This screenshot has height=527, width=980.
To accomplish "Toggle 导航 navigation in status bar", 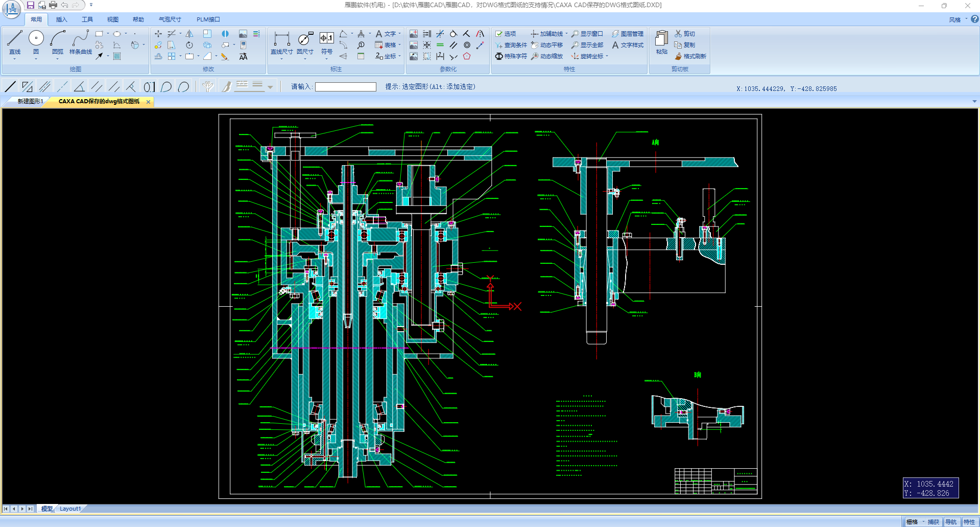I will (x=951, y=522).
